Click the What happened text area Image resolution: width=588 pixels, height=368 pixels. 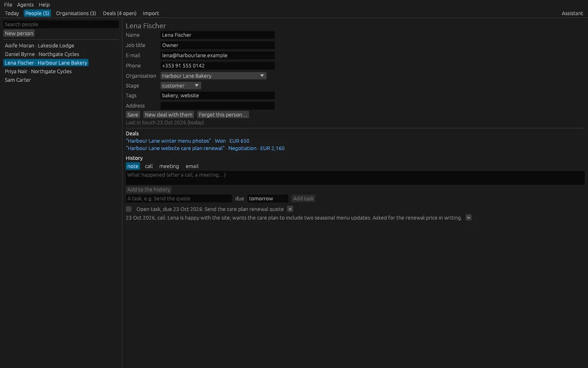coord(355,178)
